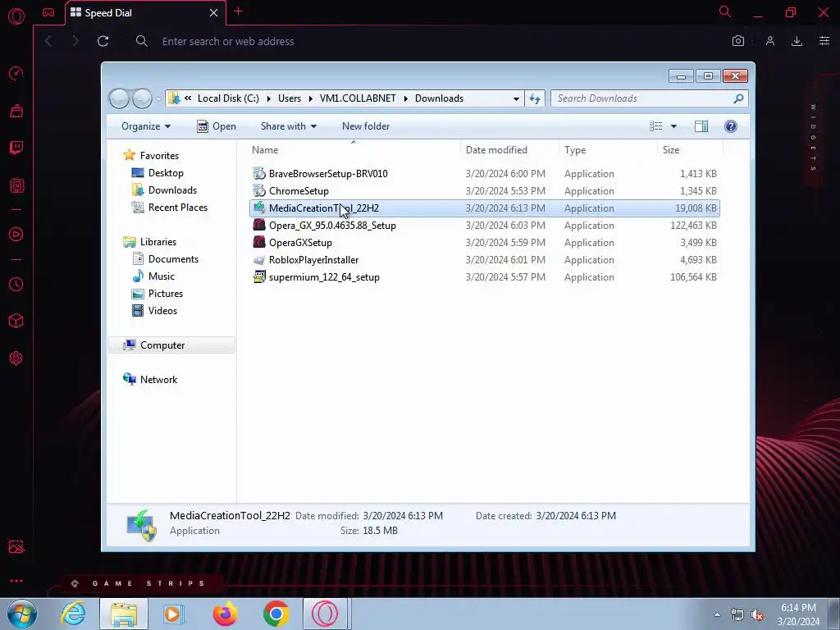Open Explorer help question mark icon
The width and height of the screenshot is (840, 630).
point(730,126)
